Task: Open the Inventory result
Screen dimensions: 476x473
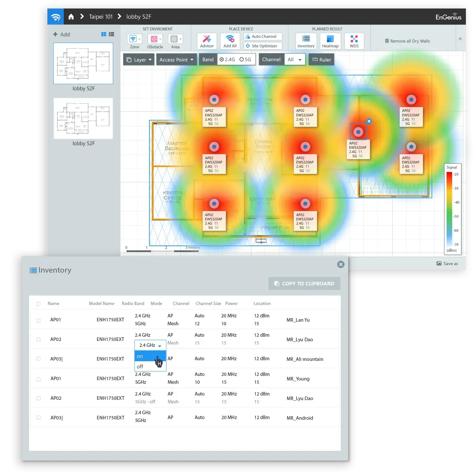Action: [306, 41]
